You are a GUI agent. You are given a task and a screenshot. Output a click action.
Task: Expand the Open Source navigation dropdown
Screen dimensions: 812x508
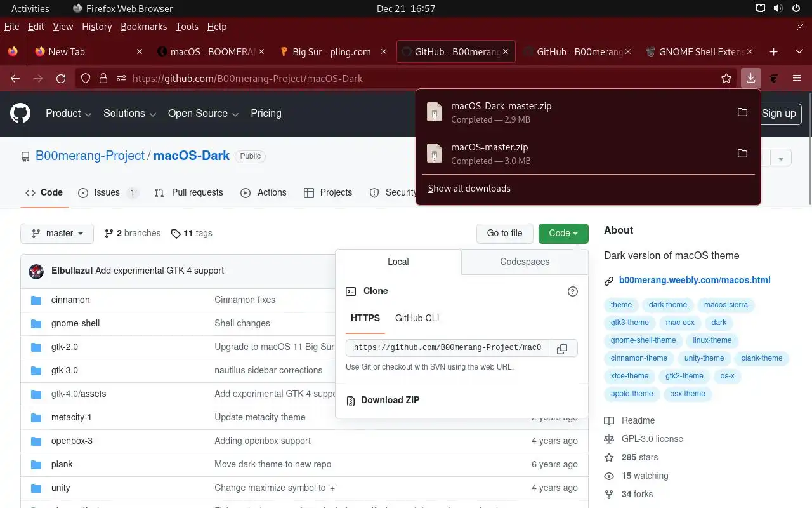point(204,114)
